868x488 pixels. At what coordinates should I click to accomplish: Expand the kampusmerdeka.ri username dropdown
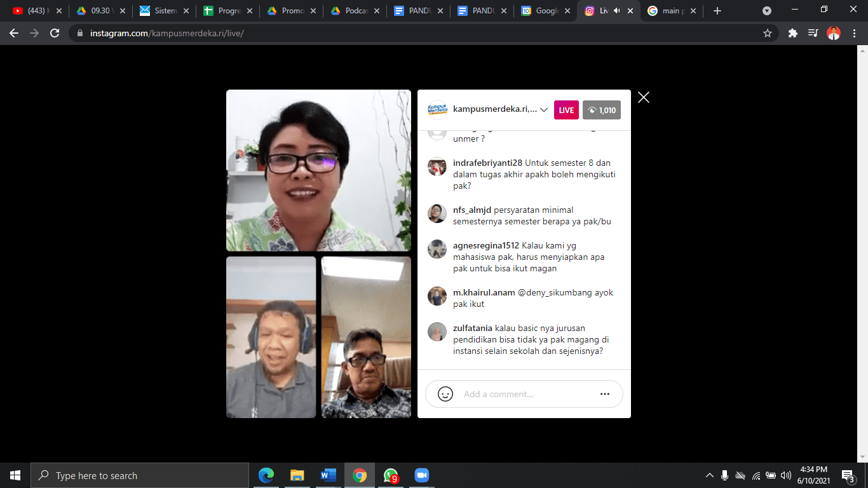pyautogui.click(x=544, y=109)
